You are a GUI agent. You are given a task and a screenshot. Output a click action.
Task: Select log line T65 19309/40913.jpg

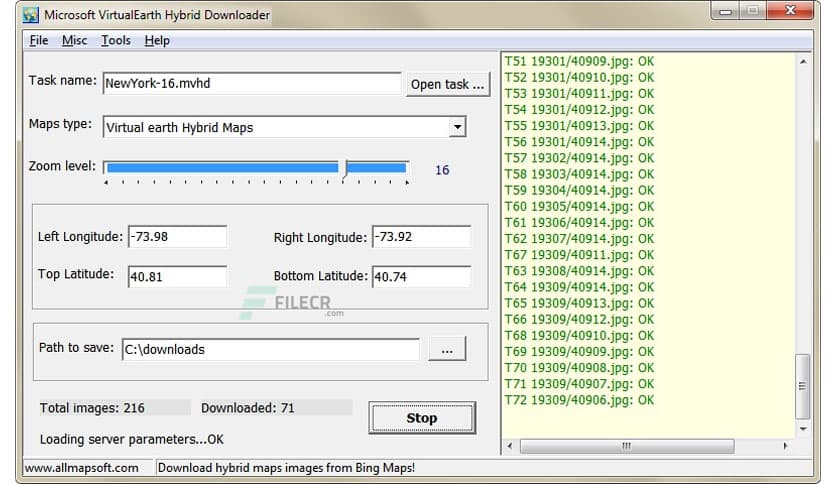(x=579, y=303)
